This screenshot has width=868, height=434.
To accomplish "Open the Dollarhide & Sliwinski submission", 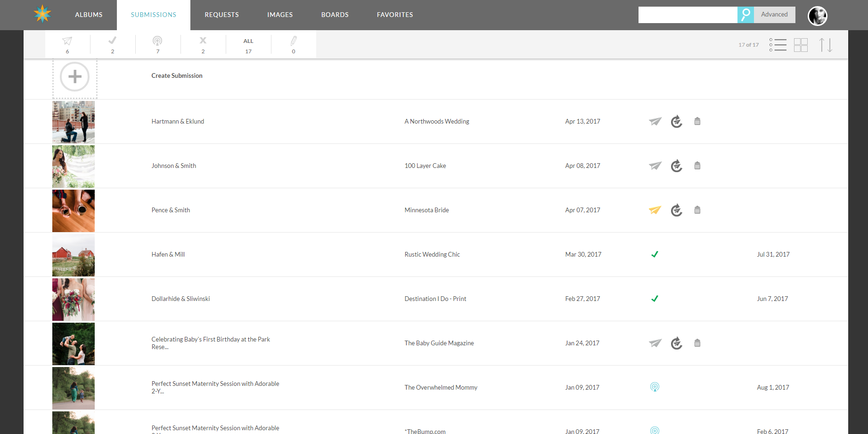I will point(180,299).
